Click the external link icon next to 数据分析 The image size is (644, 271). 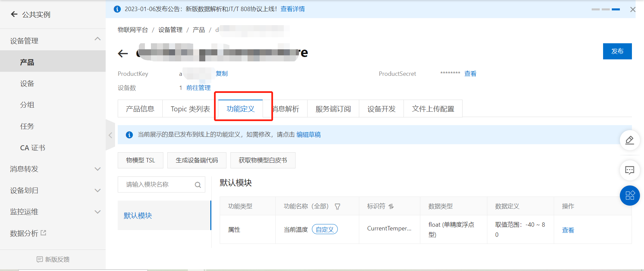(x=43, y=233)
